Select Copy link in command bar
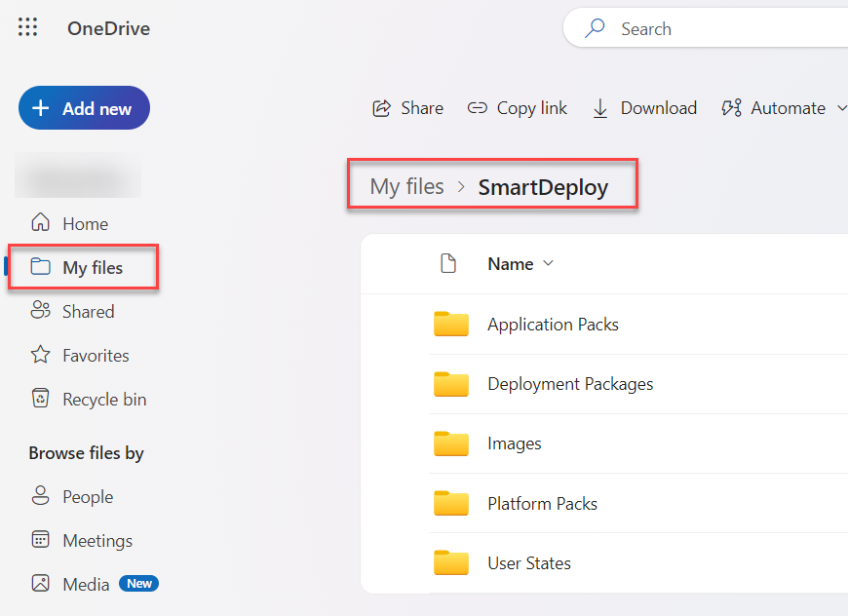The width and height of the screenshot is (848, 616). pos(531,108)
